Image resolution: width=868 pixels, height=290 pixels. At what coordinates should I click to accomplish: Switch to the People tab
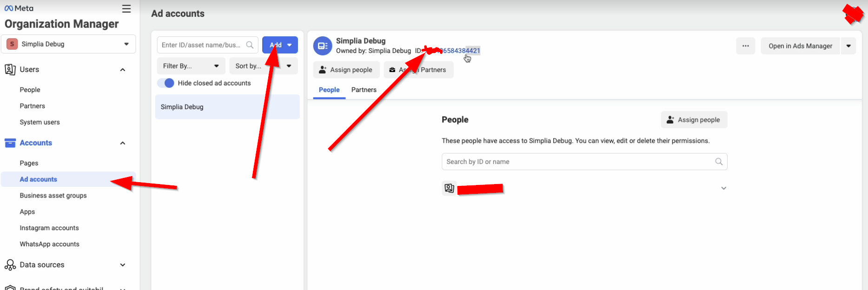(x=329, y=90)
